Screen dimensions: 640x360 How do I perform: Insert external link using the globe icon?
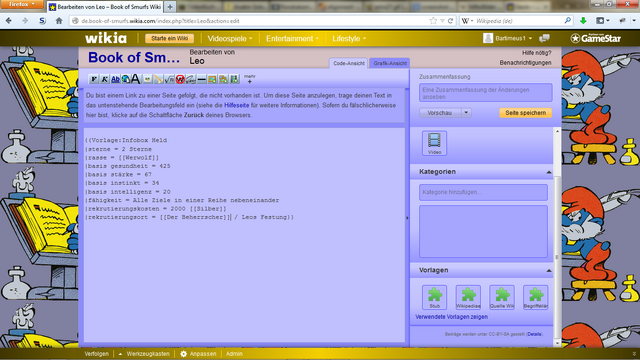click(126, 79)
